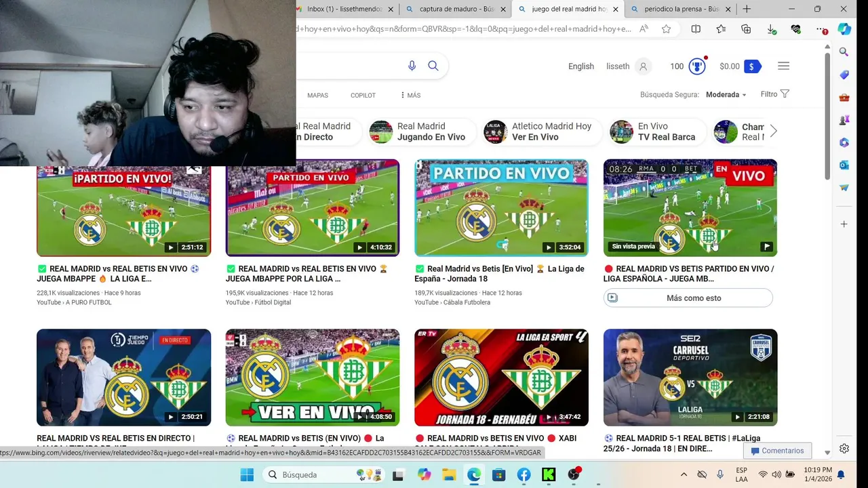Click the English language link
The height and width of the screenshot is (488, 868).
[x=581, y=66]
